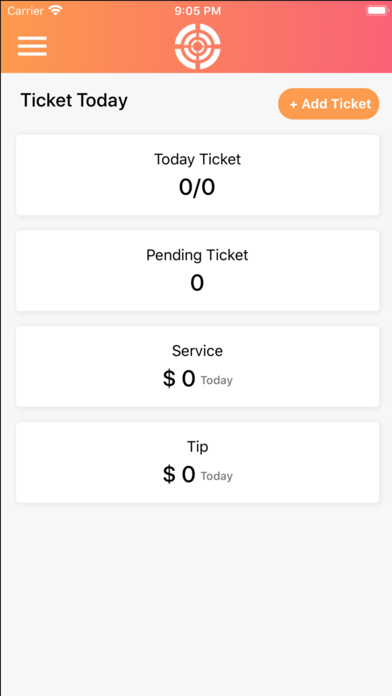Tap the Today label beside Service amount

click(x=217, y=380)
